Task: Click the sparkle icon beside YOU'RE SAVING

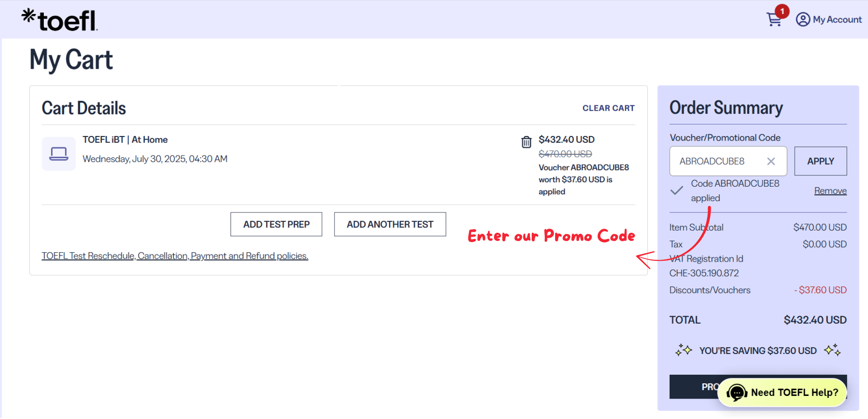Action: (684, 350)
